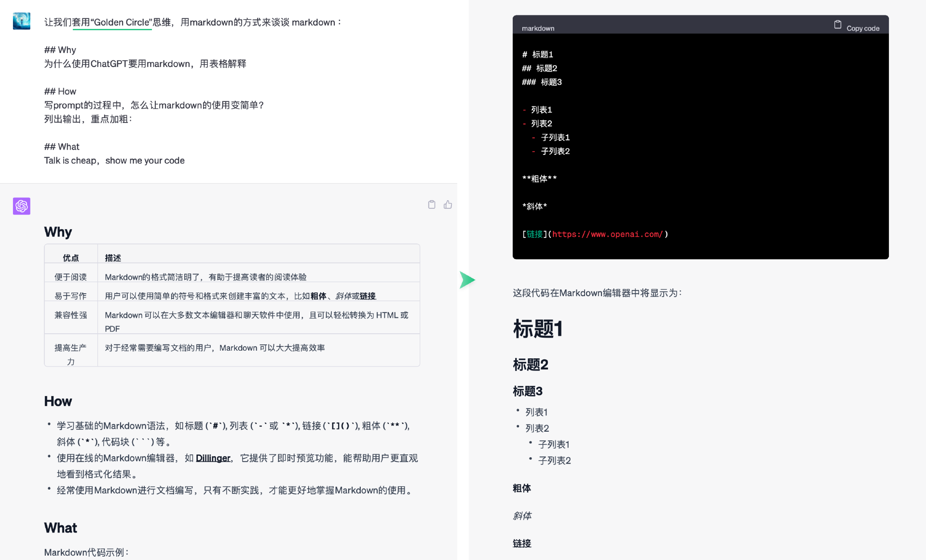Screen dimensions: 926x560
Task: Click the rendered 列表2 bullet item
Action: pos(537,428)
